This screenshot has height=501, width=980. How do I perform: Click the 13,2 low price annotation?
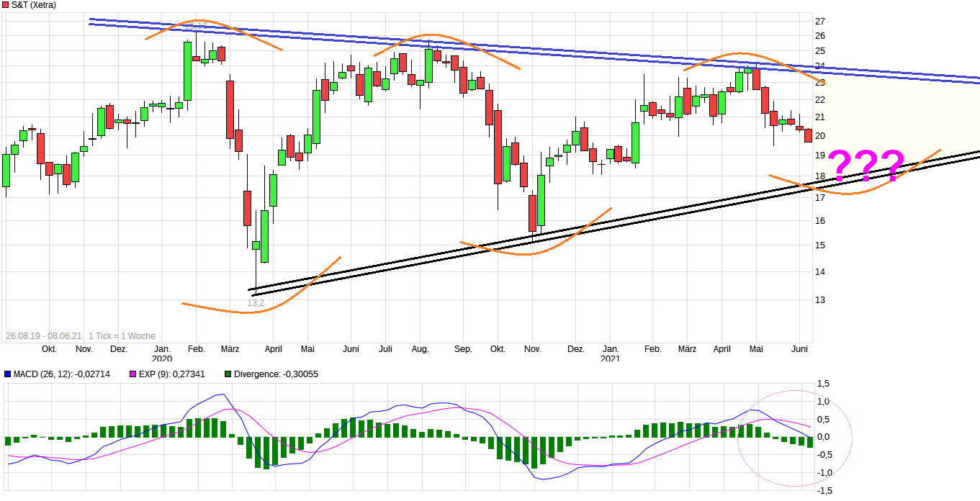click(x=256, y=303)
